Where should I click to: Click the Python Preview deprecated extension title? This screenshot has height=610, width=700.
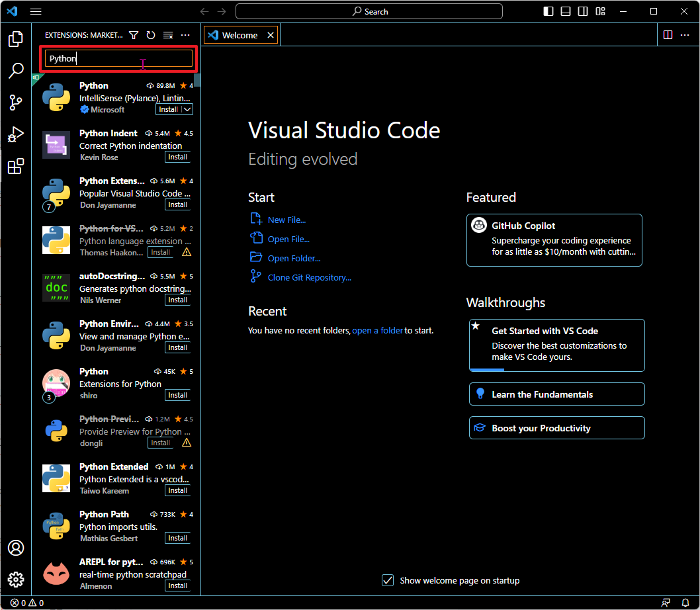click(x=109, y=419)
